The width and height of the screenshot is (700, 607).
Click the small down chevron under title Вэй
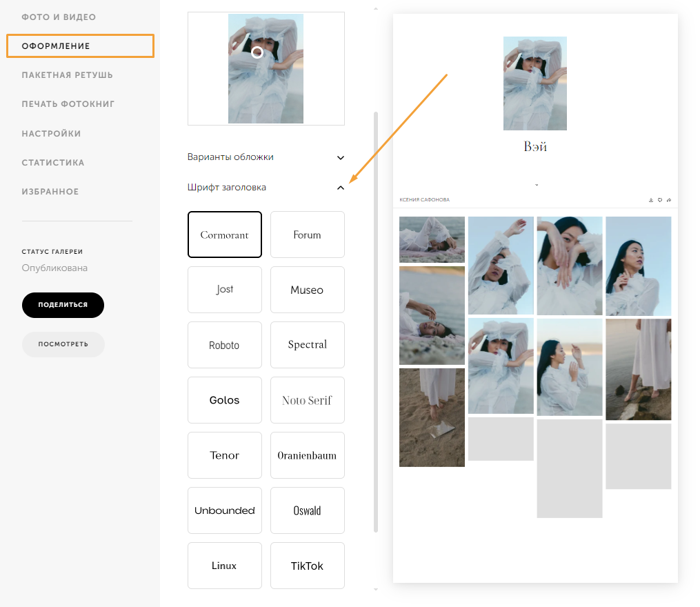537,185
